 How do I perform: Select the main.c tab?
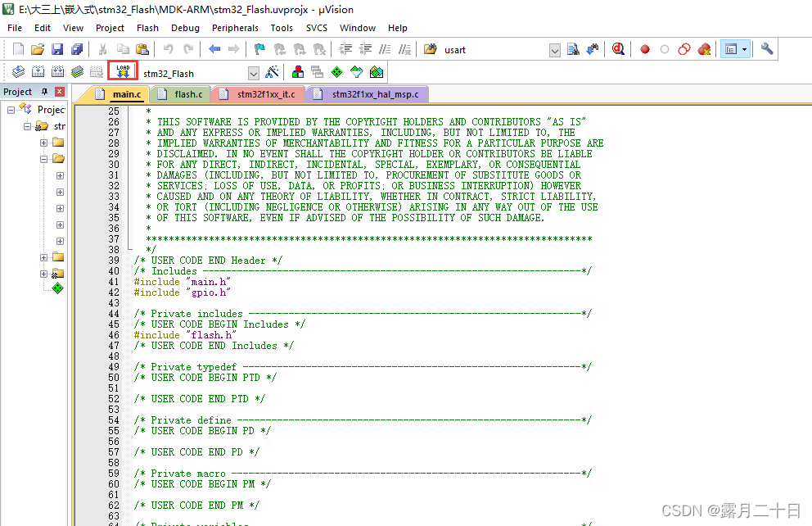pos(118,94)
